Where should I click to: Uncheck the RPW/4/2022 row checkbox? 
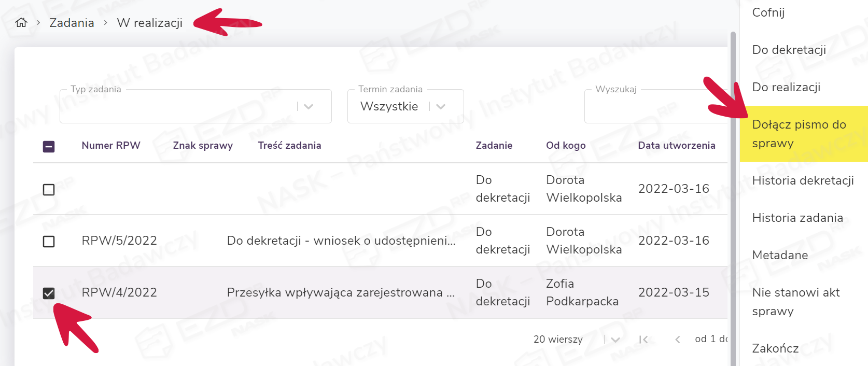pyautogui.click(x=49, y=293)
